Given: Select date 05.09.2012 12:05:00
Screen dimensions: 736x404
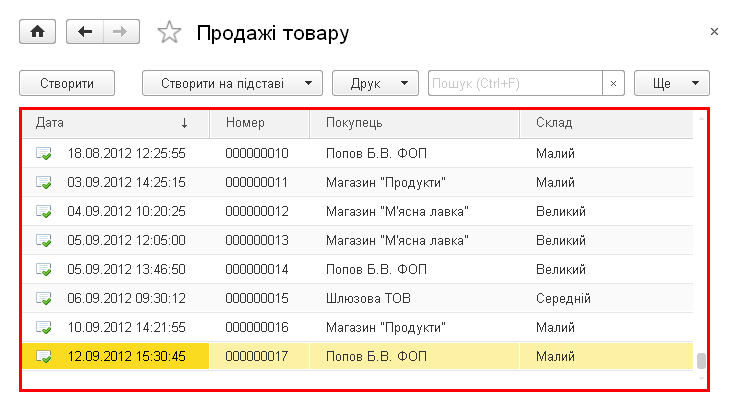Looking at the screenshot, I should 126,241.
